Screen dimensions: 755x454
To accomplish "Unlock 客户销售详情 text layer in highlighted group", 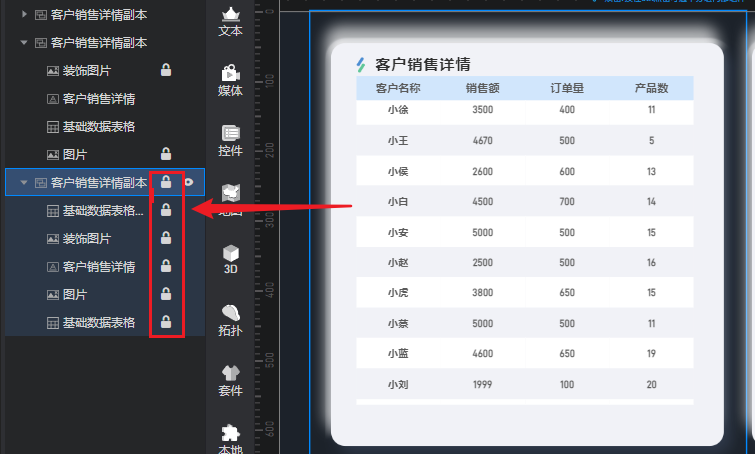I will (166, 265).
